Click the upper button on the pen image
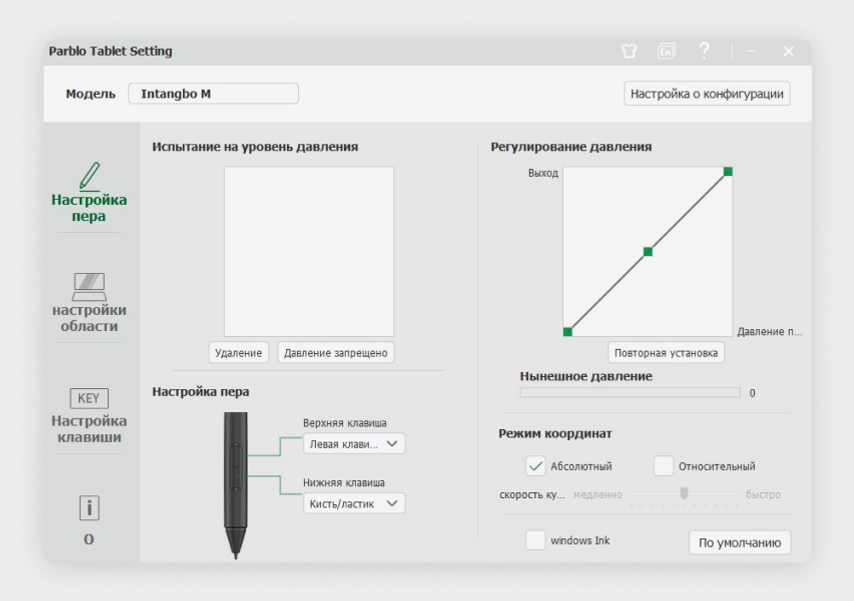Screen dimensions: 854x601 pos(236,456)
